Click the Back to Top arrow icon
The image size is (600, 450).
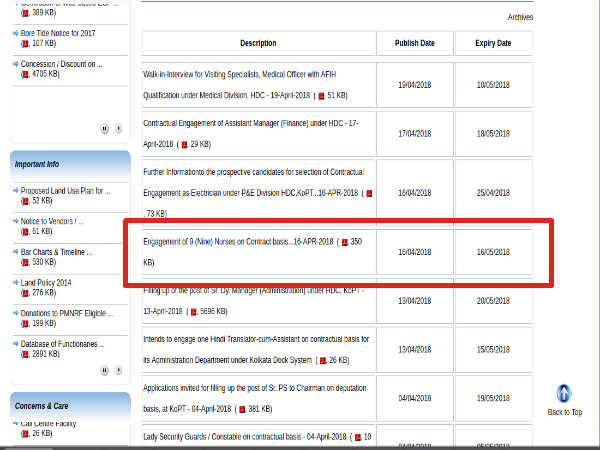(564, 394)
